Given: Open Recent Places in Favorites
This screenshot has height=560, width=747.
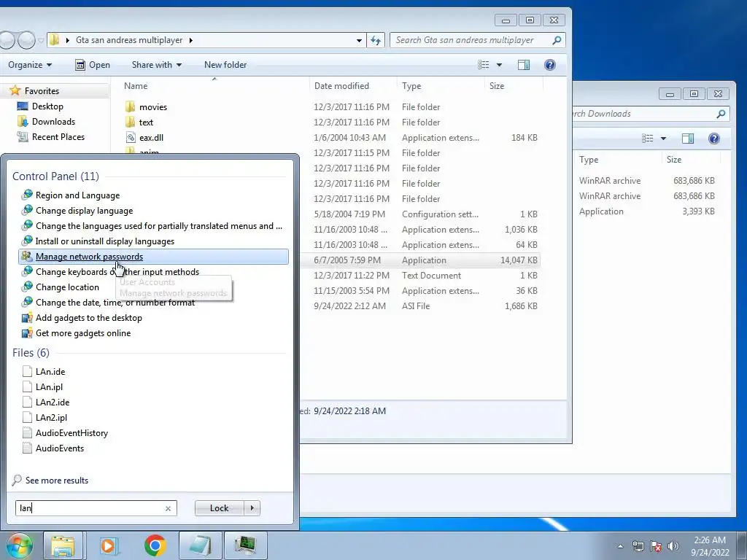Looking at the screenshot, I should tap(58, 136).
